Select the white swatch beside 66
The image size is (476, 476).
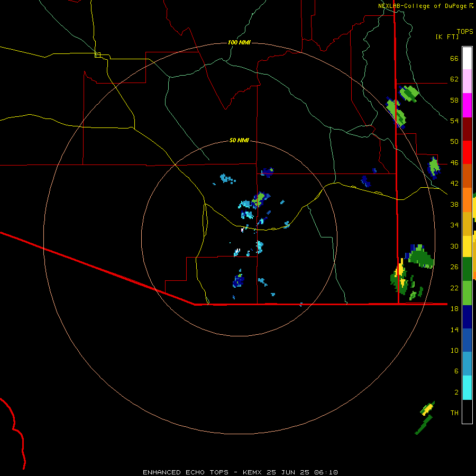point(467,58)
